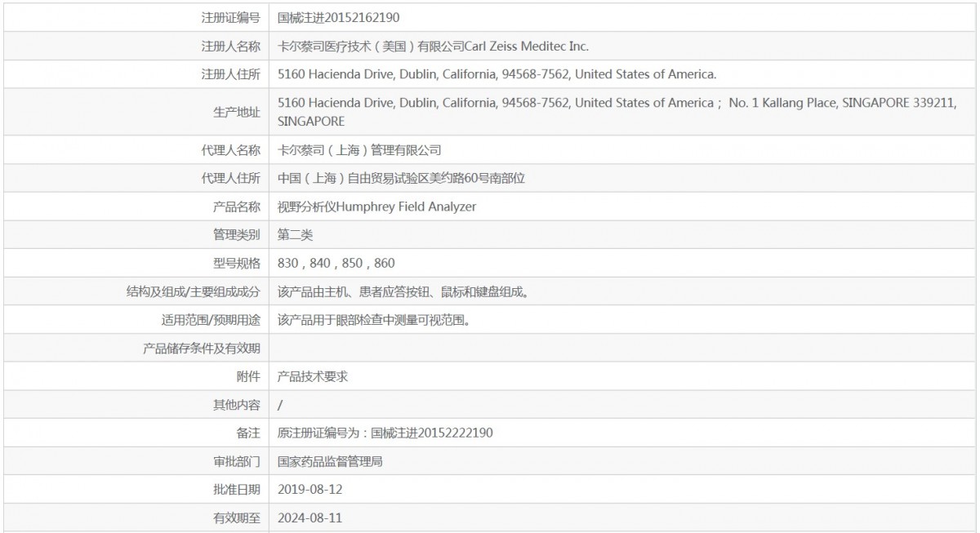
Task: Select agent address 美约路60号南部位
Action: (401, 178)
